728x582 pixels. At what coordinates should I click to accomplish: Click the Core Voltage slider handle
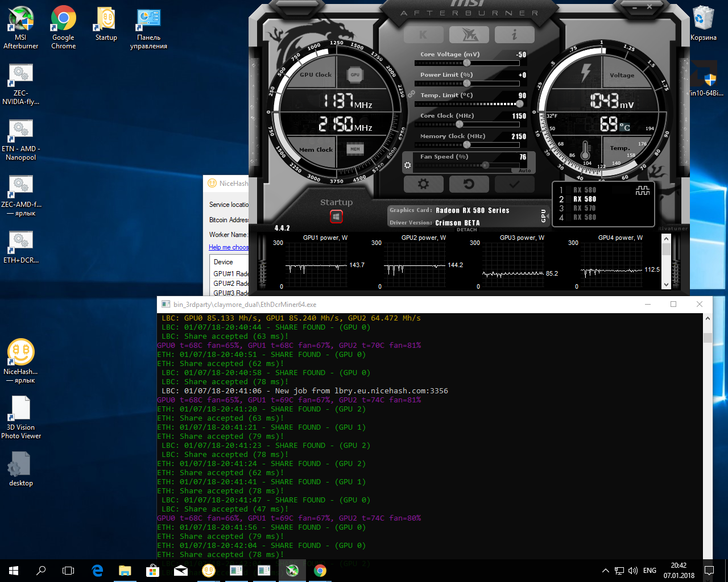(467, 63)
